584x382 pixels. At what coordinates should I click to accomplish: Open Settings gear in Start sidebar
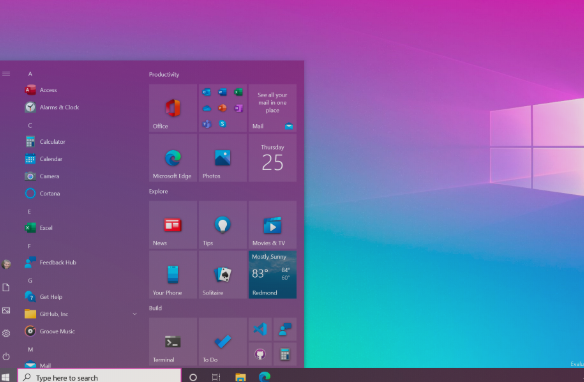pyautogui.click(x=6, y=333)
